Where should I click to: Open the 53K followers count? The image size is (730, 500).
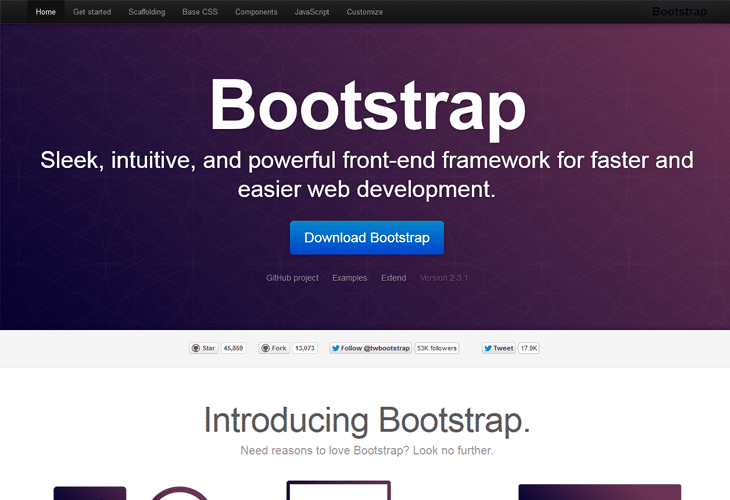pyautogui.click(x=437, y=348)
